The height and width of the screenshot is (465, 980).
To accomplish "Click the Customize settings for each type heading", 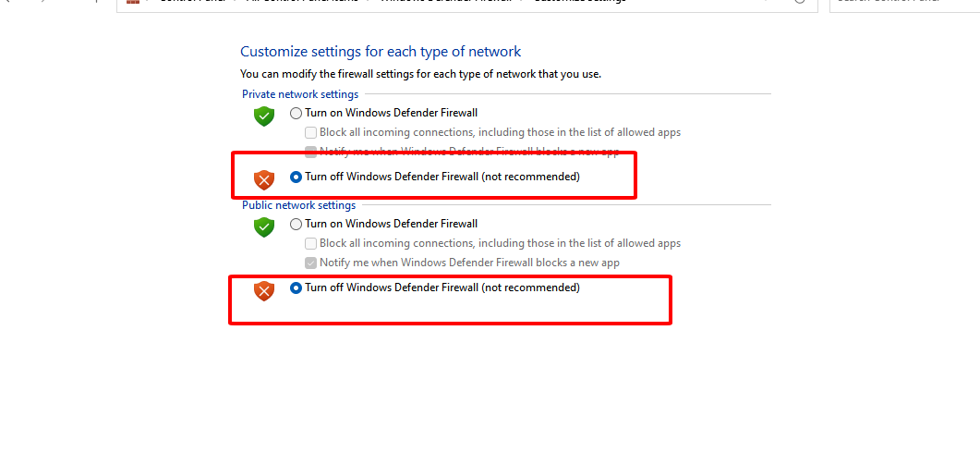I will point(381,52).
